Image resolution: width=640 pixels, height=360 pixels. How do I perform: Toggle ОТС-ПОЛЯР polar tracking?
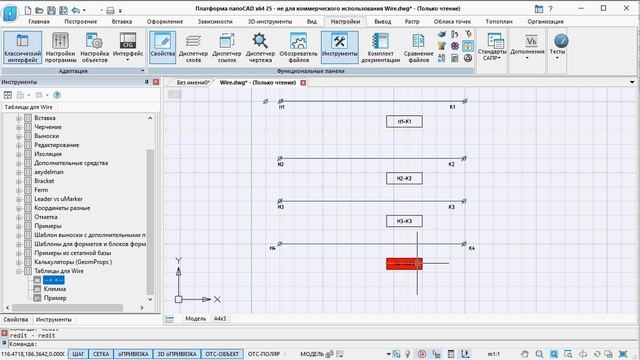pos(264,354)
